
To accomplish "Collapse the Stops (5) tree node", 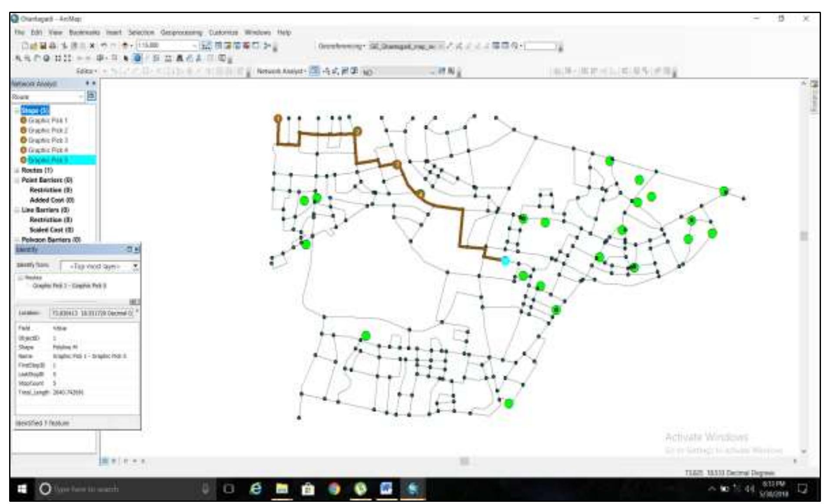I will pyautogui.click(x=17, y=110).
